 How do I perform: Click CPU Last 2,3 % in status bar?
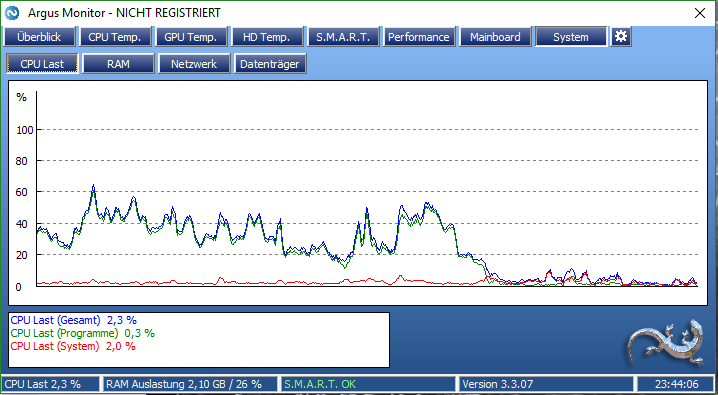coord(51,384)
